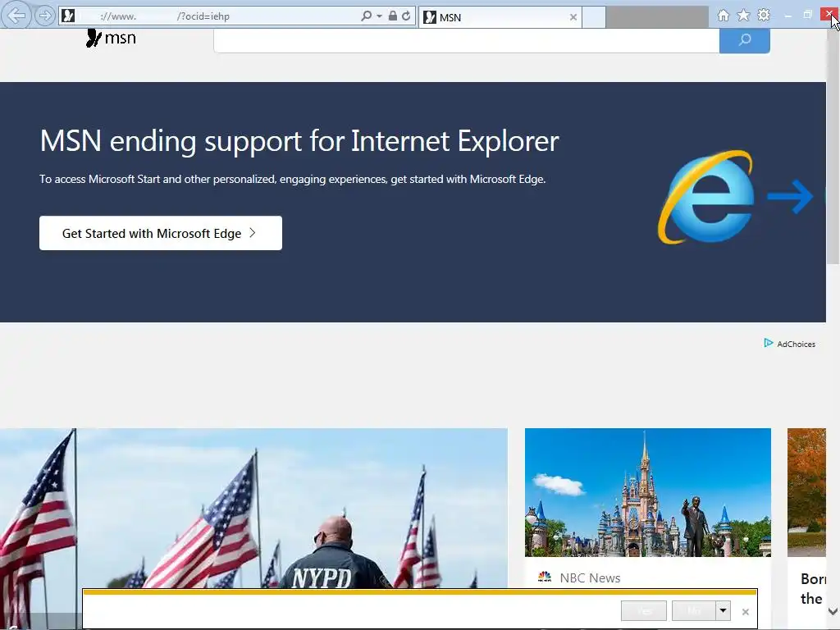Click the MSN favicon in address bar

(68, 16)
